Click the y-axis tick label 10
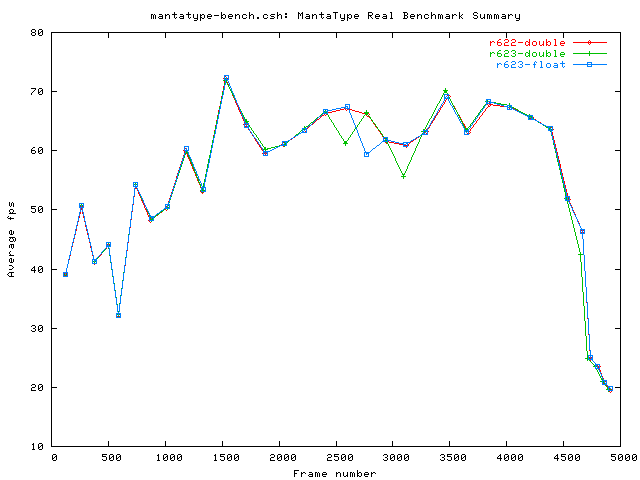Image resolution: width=640 pixels, height=480 pixels. (37, 447)
